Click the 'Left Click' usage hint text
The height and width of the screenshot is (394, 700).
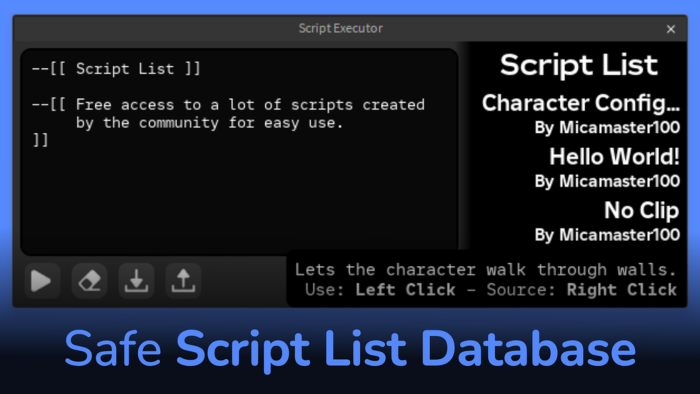(405, 290)
